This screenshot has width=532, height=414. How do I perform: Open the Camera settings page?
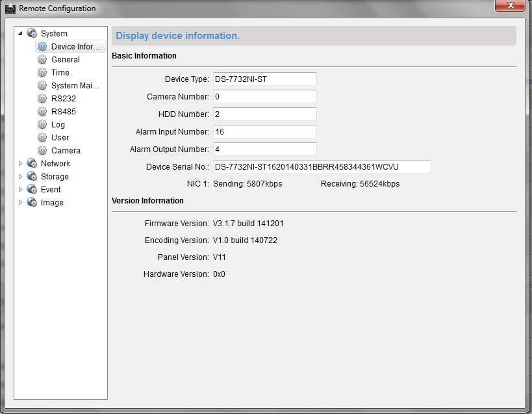(66, 151)
